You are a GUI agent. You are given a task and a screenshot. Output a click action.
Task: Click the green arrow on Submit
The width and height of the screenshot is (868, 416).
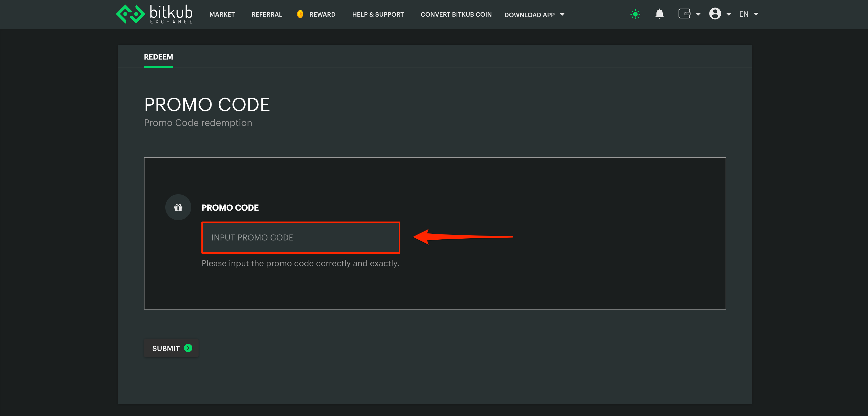(188, 348)
